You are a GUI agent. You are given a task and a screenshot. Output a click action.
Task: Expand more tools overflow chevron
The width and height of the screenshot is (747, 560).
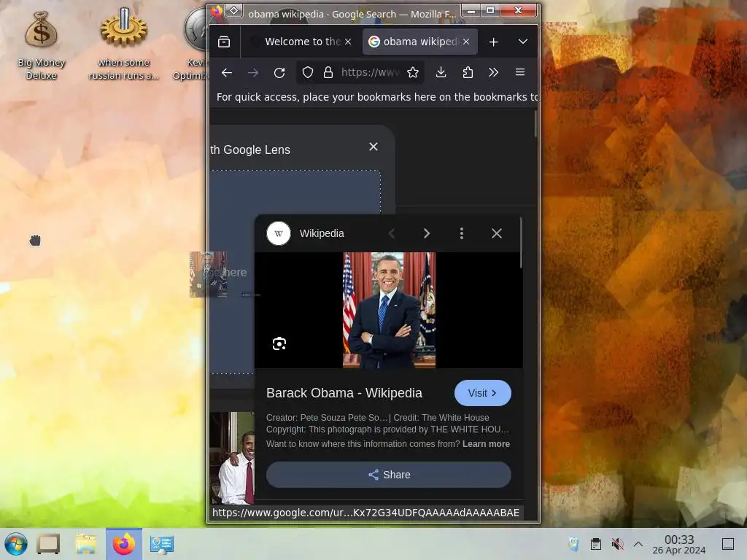[494, 72]
